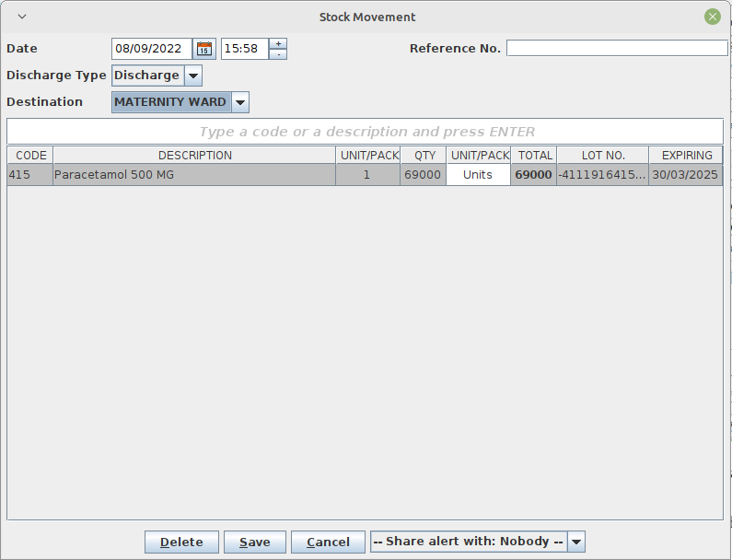Screen dimensions: 732x560
Task: Select the Paracetamol 500 MG row
Action: click(193, 175)
